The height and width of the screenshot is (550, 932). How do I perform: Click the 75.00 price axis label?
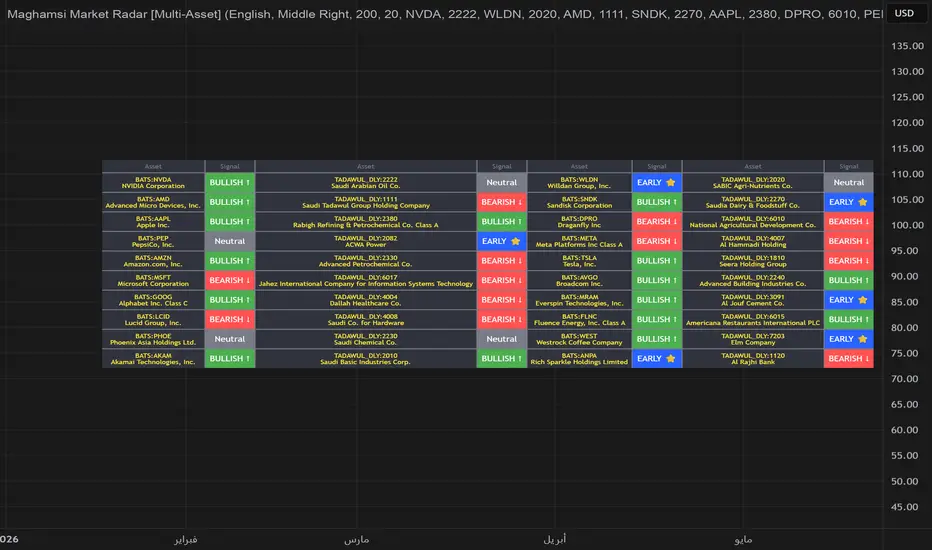[907, 353]
